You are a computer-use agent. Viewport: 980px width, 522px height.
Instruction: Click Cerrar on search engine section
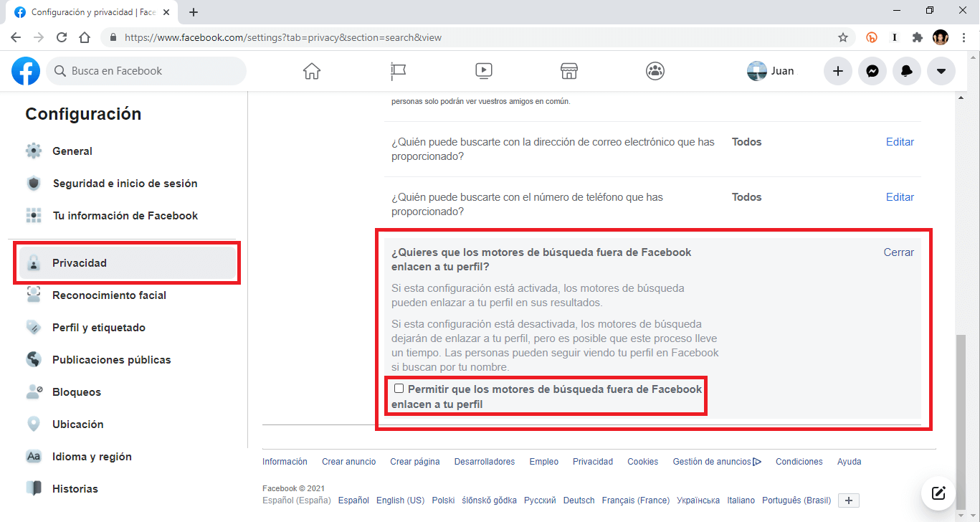[899, 252]
